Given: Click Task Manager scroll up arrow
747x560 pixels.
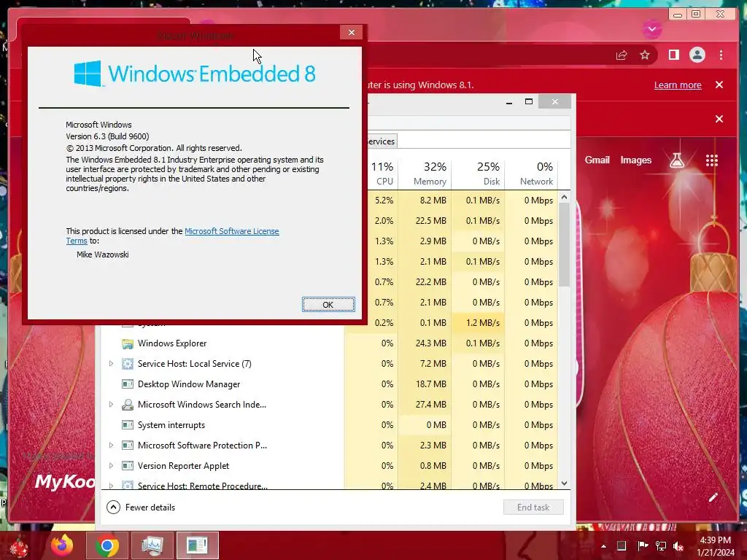Looking at the screenshot, I should point(564,197).
